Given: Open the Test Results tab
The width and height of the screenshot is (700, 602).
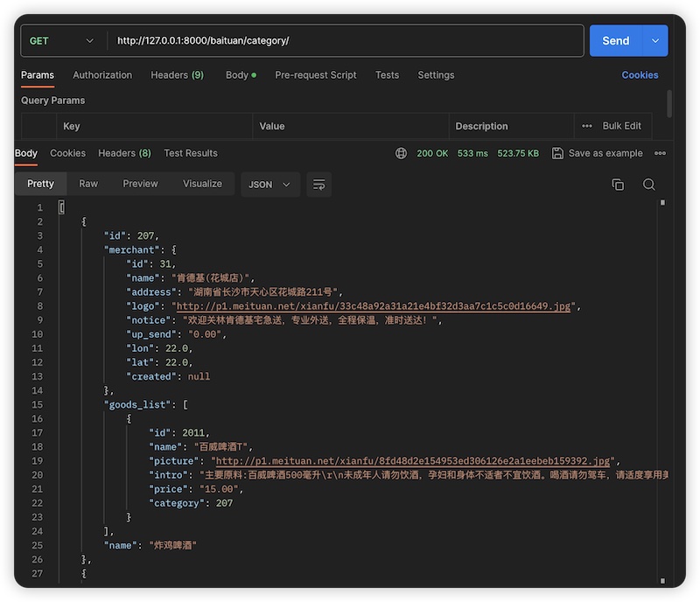Looking at the screenshot, I should tap(191, 153).
